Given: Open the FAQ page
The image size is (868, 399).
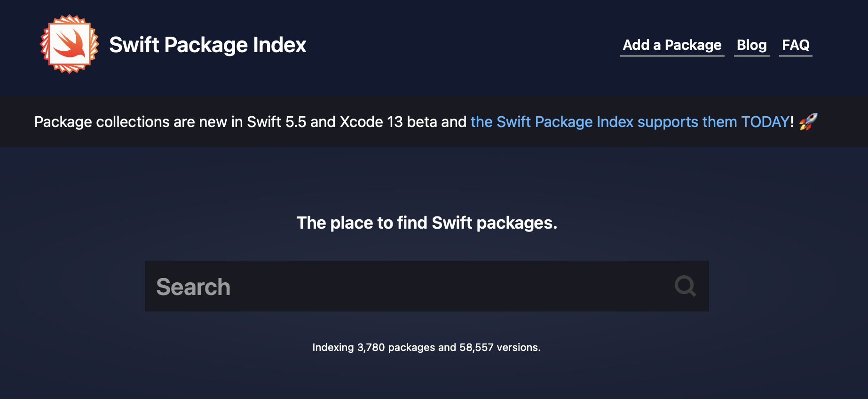Looking at the screenshot, I should (x=796, y=45).
